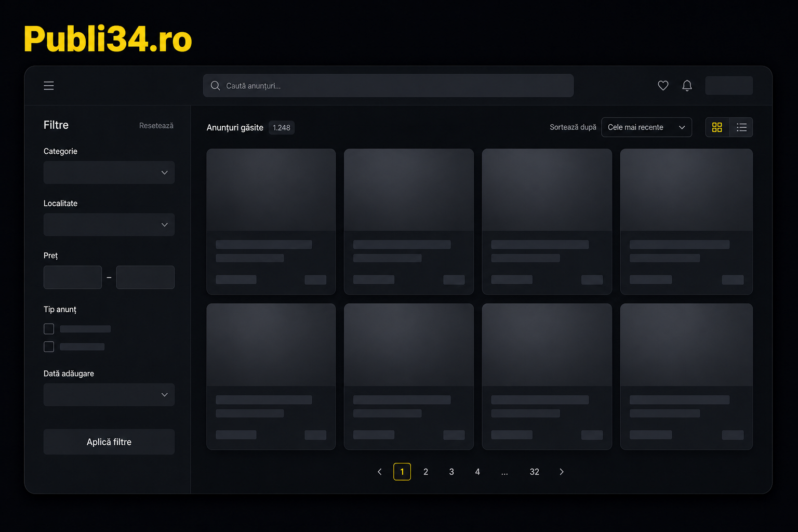
Task: Click the Filtre heading
Action: click(x=56, y=125)
